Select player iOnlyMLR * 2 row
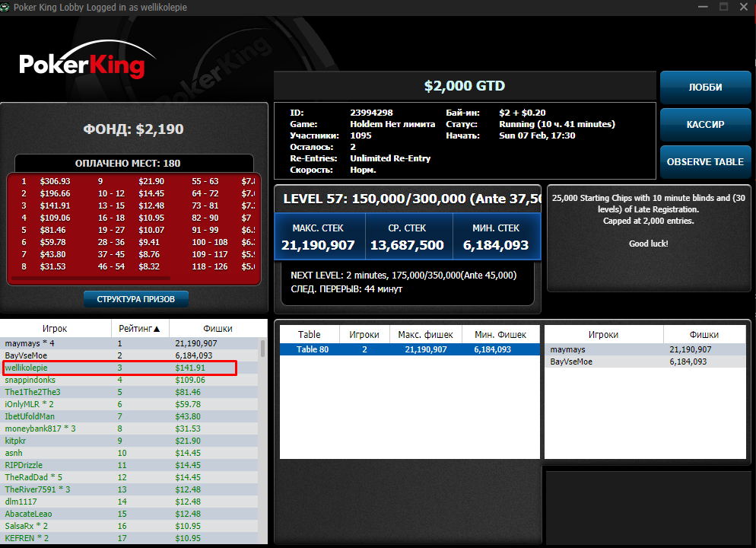Viewport: 756px width, 548px height. [x=129, y=404]
